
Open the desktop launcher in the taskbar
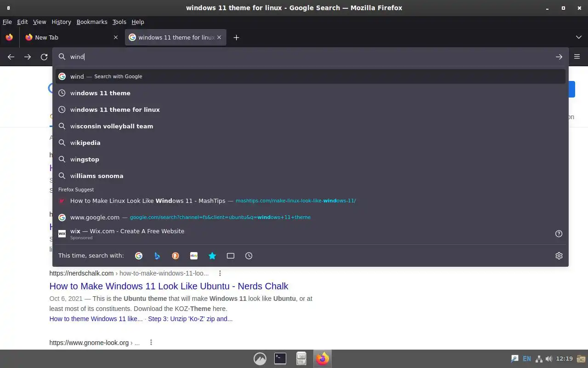click(260, 359)
